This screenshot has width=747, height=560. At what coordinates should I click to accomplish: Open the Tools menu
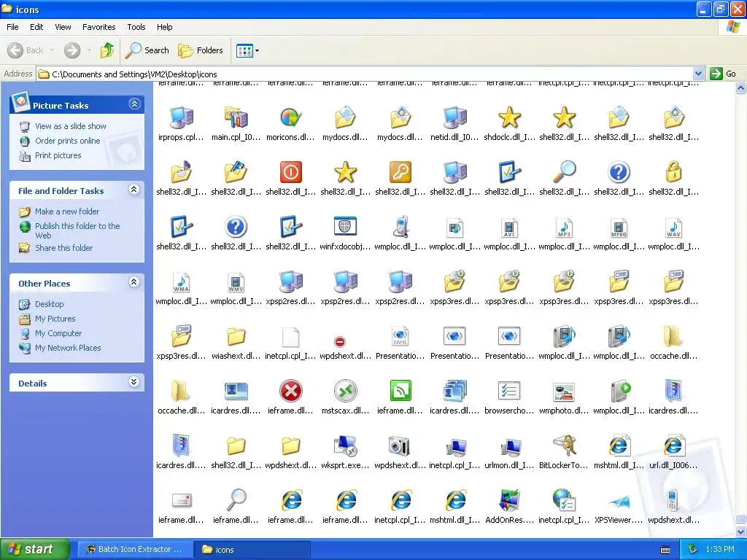coord(136,27)
